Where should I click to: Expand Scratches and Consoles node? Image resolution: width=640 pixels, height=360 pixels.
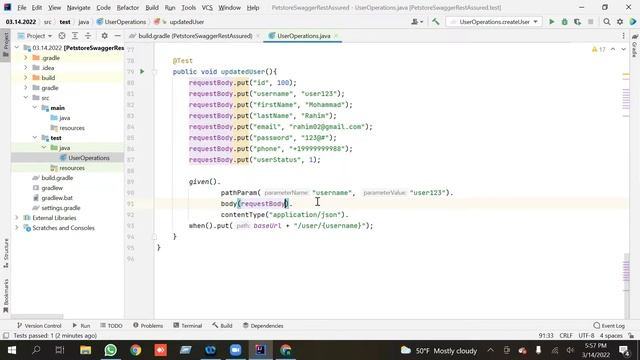click(x=17, y=228)
